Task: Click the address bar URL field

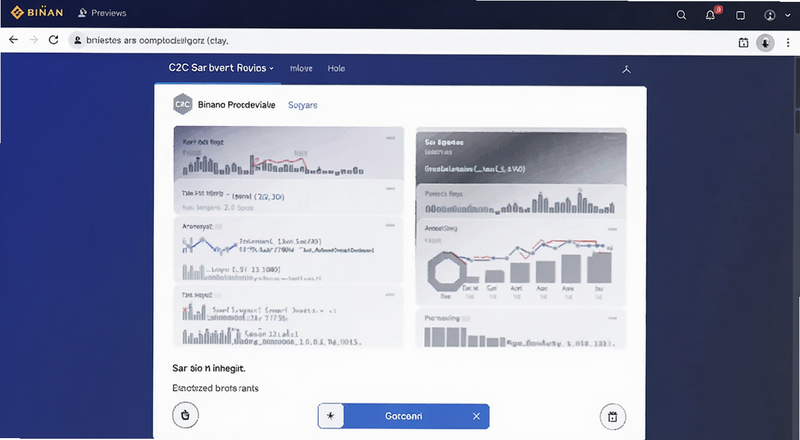Action: pyautogui.click(x=398, y=40)
